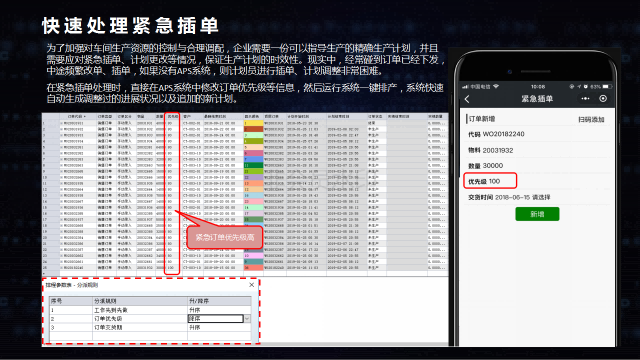Select the 订单新增 section heading on the phone

point(482,119)
